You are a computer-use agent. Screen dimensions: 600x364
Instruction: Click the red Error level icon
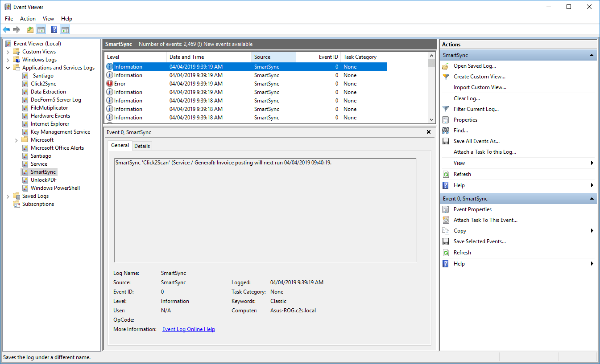coord(110,84)
